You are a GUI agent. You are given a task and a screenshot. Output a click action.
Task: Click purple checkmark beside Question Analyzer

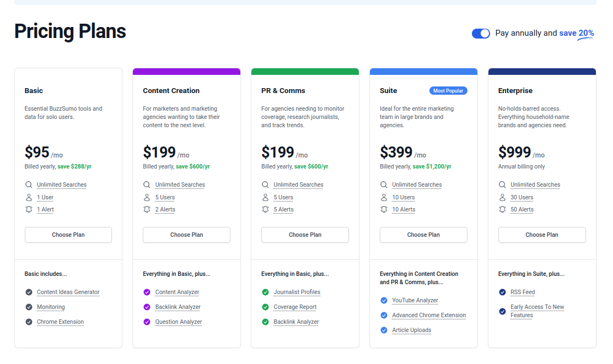pos(147,322)
